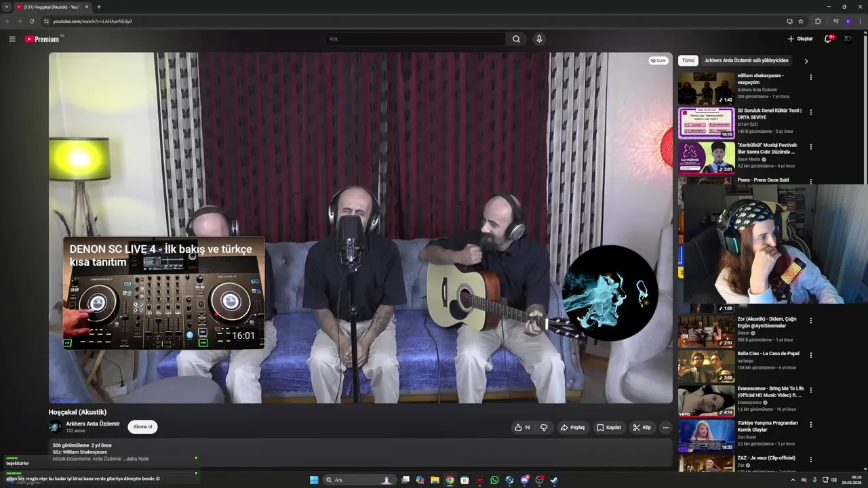
Task: Open Steam from the taskbar
Action: pos(554,480)
